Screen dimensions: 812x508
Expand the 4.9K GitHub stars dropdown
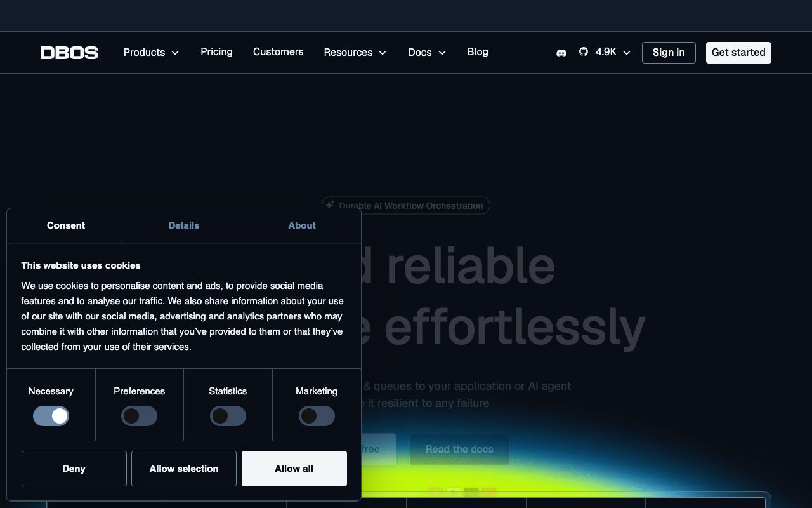[x=613, y=52]
